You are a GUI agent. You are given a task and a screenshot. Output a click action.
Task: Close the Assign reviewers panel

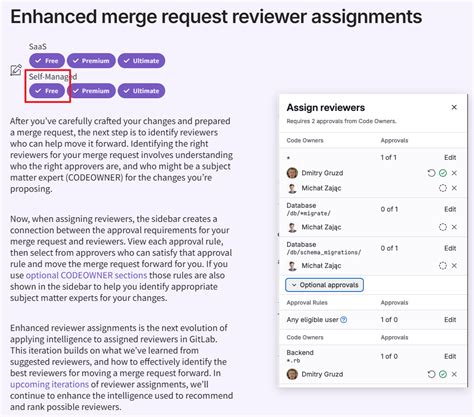(x=454, y=107)
